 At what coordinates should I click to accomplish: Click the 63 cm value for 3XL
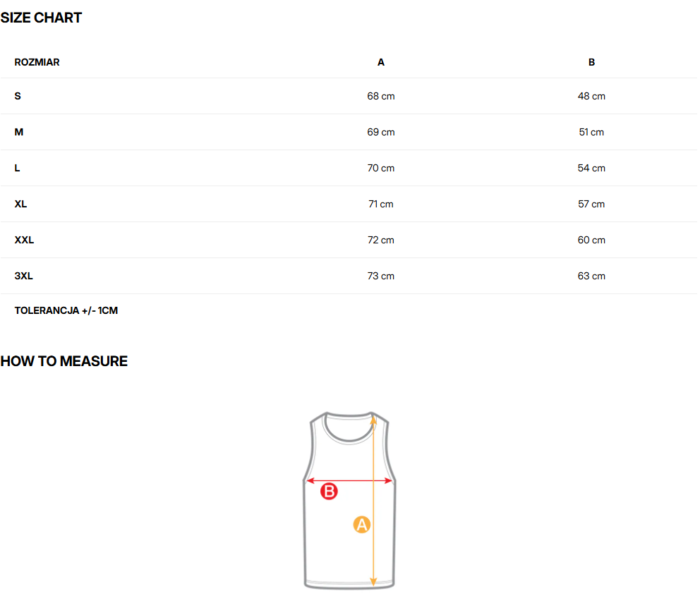click(591, 276)
